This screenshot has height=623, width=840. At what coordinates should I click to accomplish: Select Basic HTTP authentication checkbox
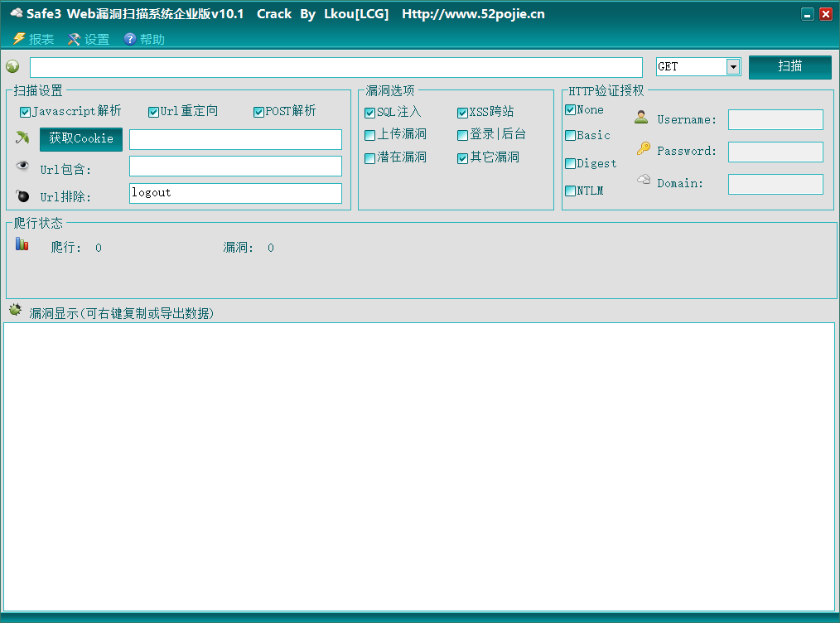pyautogui.click(x=570, y=136)
